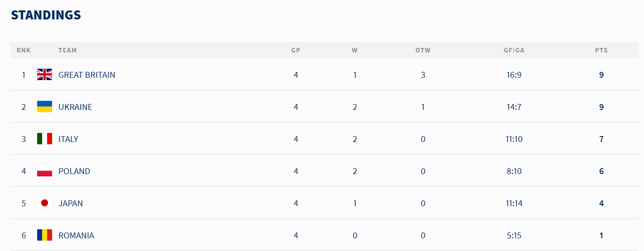Click the Great Britain flag icon
644x251 pixels.
(x=44, y=75)
